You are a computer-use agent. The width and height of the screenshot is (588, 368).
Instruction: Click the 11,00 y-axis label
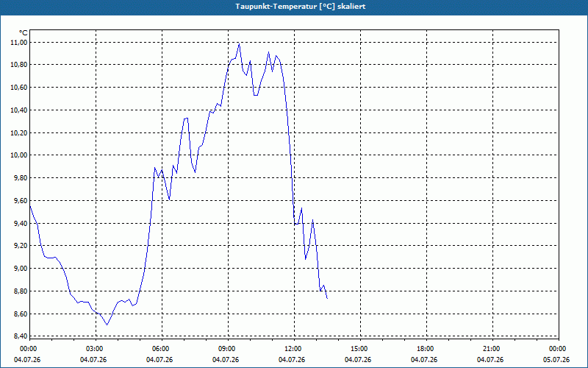point(19,43)
